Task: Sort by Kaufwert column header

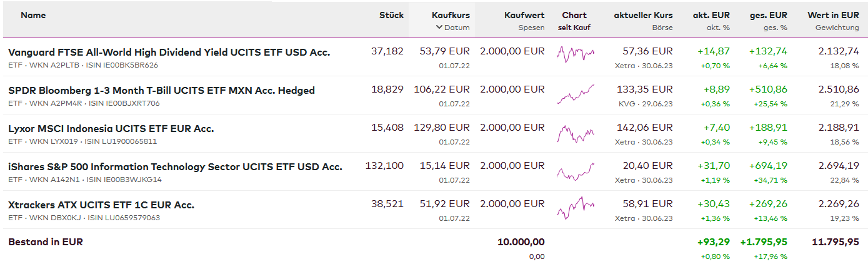Action: tap(524, 15)
